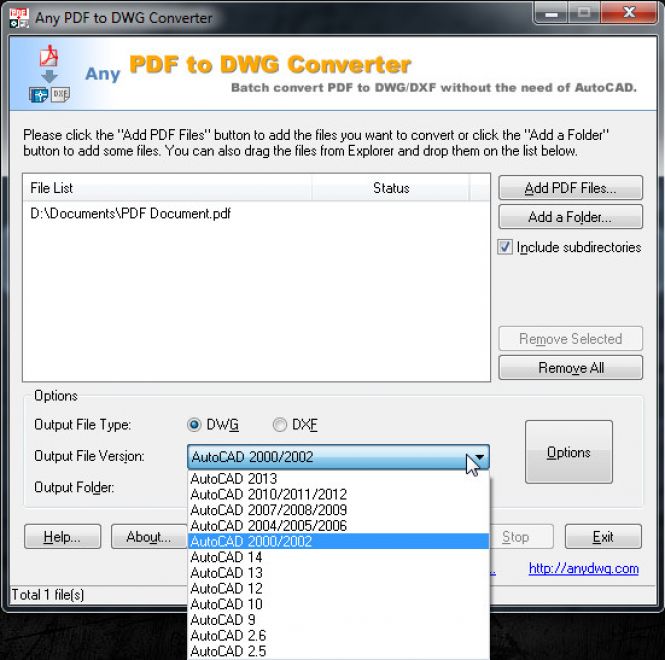Click Remove Selected button
Image resolution: width=665 pixels, height=660 pixels.
click(570, 338)
